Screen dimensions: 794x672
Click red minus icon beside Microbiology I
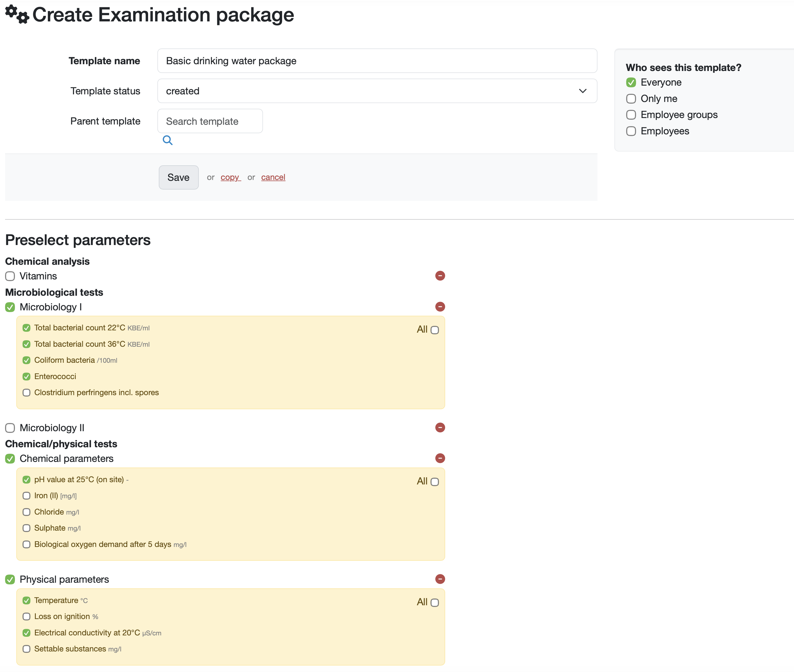[440, 307]
